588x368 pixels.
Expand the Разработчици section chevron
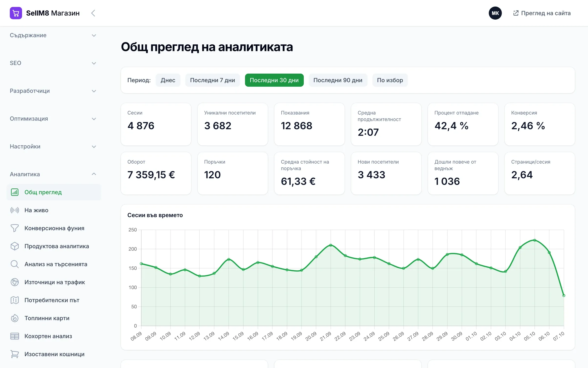pyautogui.click(x=94, y=91)
